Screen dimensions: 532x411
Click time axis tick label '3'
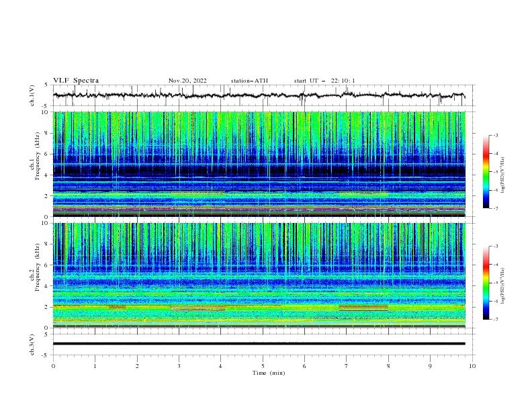[x=179, y=366]
